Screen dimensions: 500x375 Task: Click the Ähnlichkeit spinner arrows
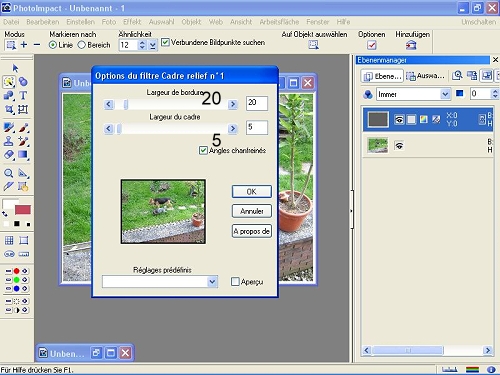click(x=142, y=45)
